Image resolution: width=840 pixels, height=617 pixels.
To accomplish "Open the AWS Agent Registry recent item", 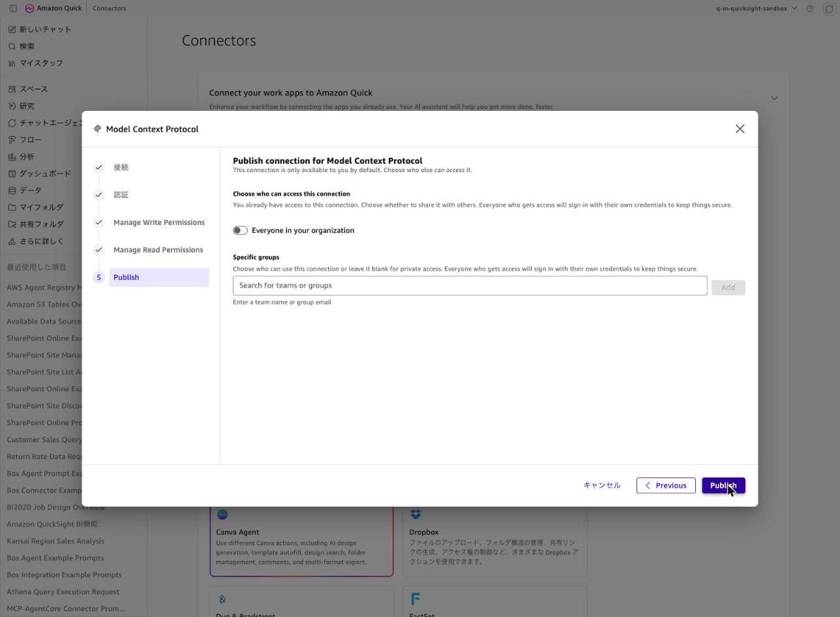I will (x=44, y=288).
